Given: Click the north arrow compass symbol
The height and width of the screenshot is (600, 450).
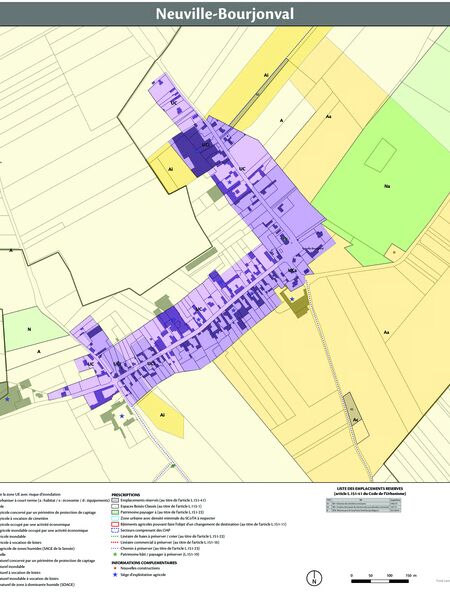Looking at the screenshot, I should point(315,578).
